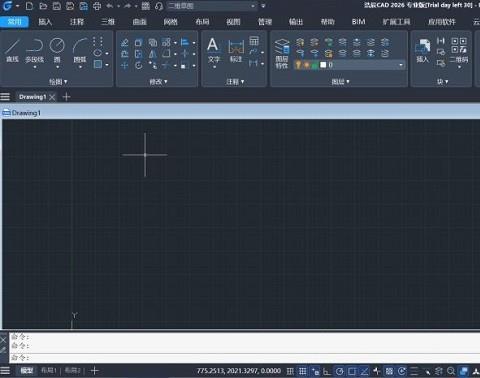Add a new drawing tab with plus

click(x=66, y=97)
